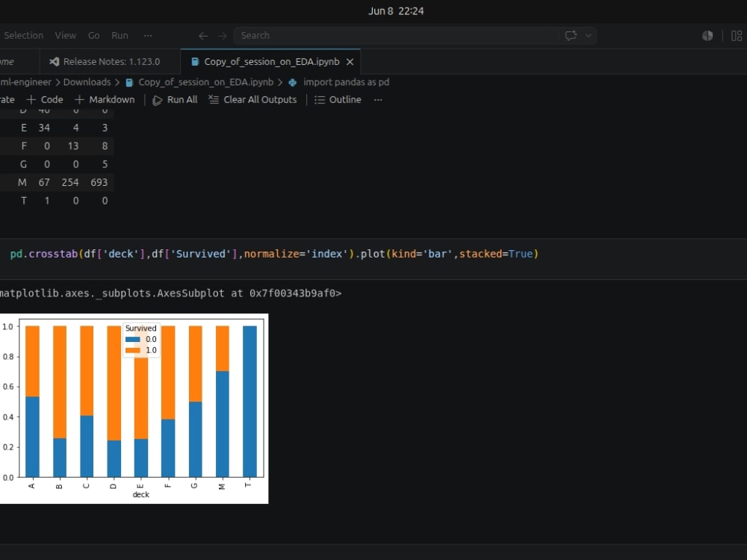
Task: Clear All Outputs of notebook
Action: point(252,100)
